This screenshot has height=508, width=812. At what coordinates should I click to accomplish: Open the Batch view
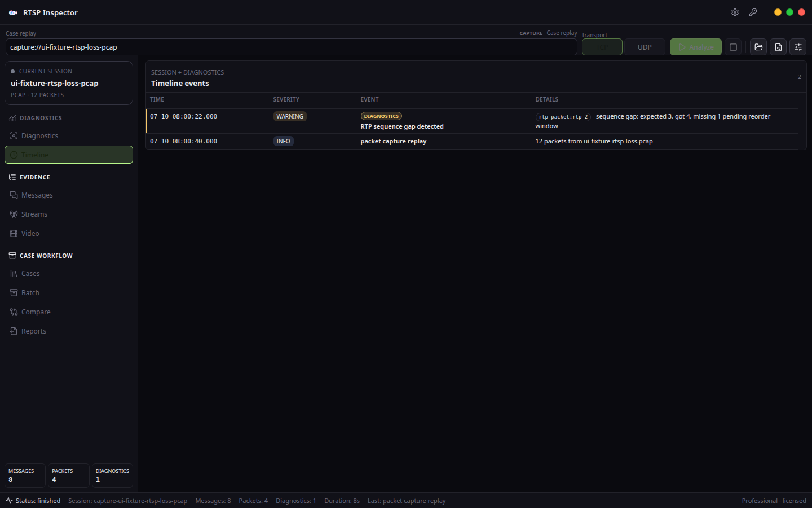[x=69, y=293]
